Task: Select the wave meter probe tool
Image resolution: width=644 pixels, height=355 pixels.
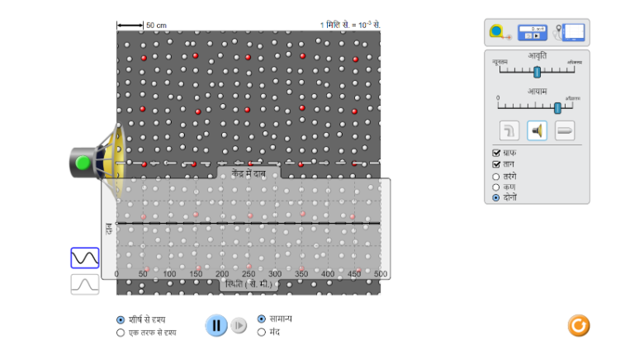Action: pos(570,32)
